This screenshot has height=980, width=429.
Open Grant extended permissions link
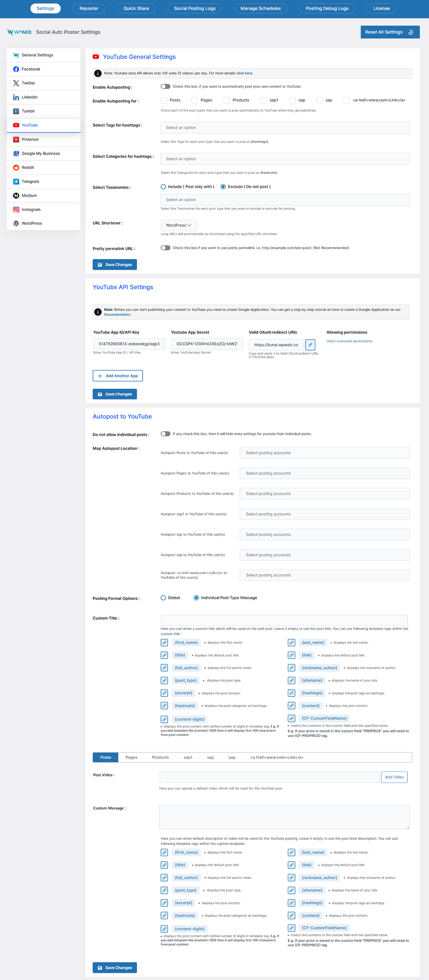(349, 341)
